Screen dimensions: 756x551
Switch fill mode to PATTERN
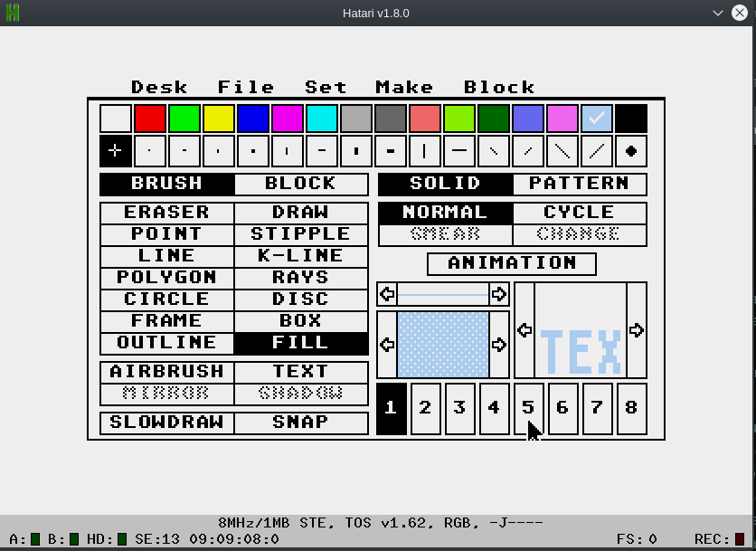point(579,184)
